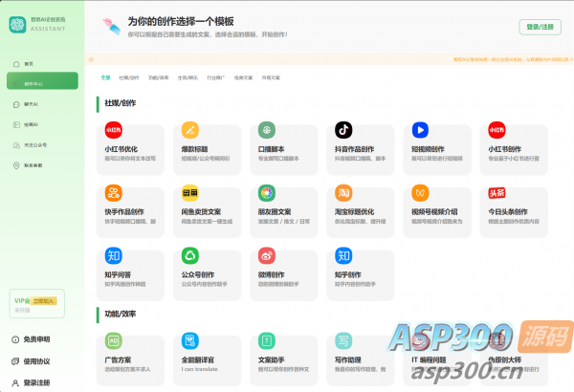Click the yellow 立即加入 VIP button
Screen dimensions: 574x392
coord(43,301)
